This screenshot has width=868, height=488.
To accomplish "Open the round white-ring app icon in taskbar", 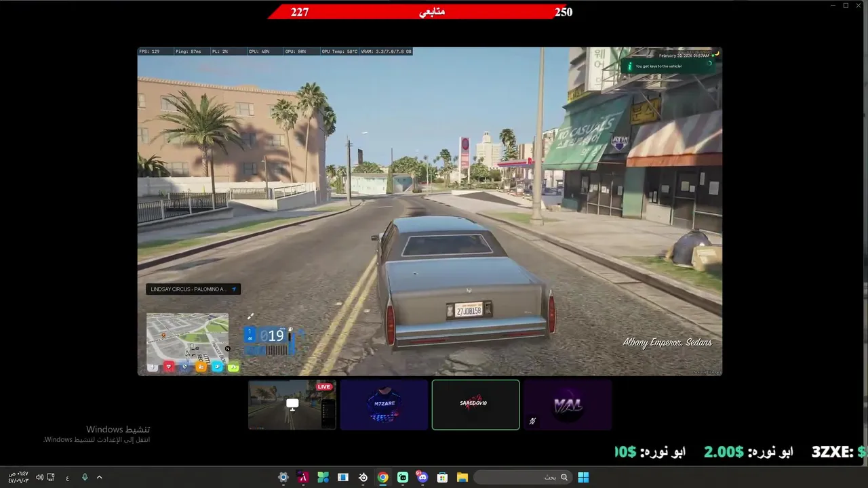I will (363, 477).
